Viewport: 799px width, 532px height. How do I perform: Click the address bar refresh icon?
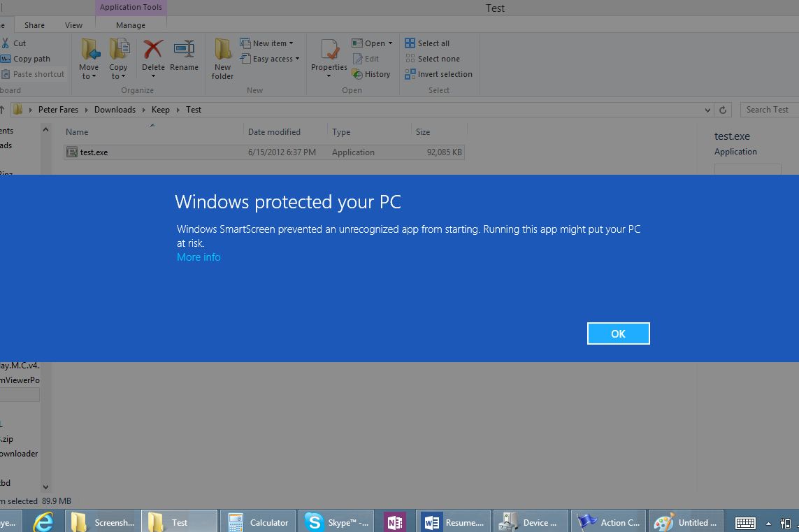point(723,110)
